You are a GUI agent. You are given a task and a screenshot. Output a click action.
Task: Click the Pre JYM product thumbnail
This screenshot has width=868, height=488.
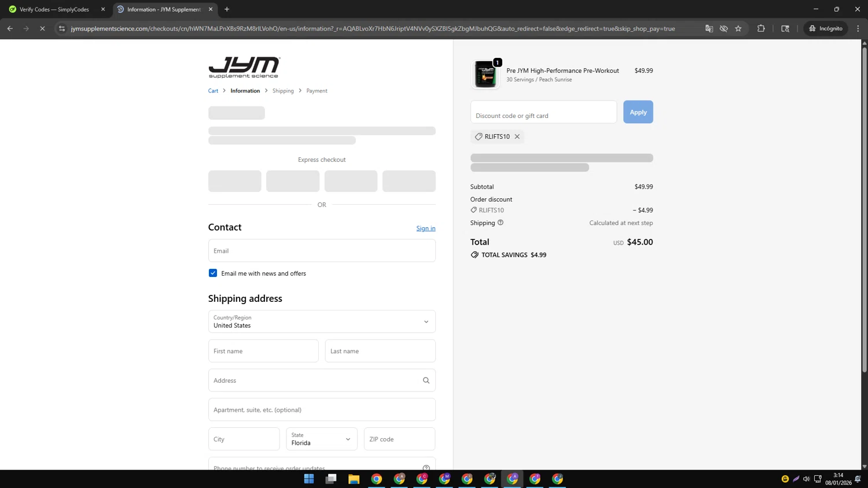485,74
